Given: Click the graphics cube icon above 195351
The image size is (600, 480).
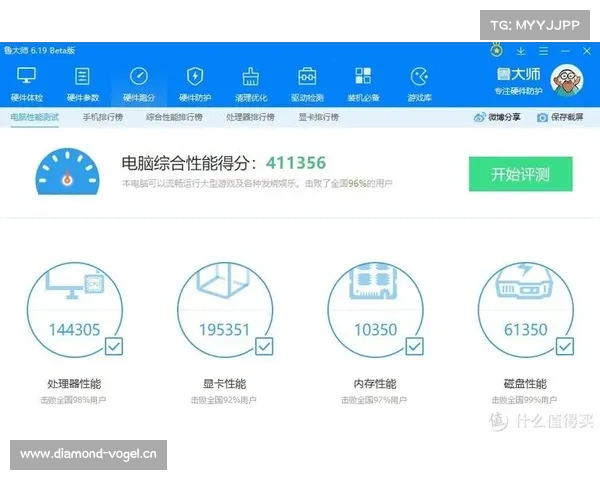Looking at the screenshot, I should [x=225, y=281].
